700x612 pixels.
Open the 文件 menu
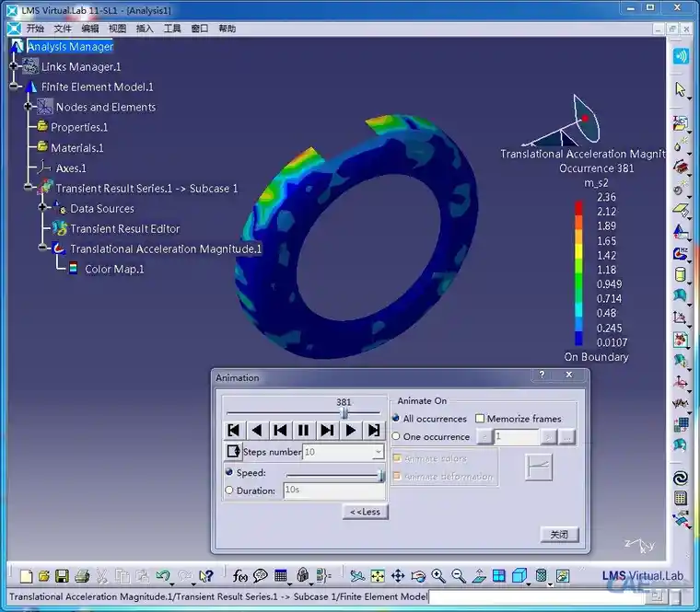pyautogui.click(x=63, y=29)
